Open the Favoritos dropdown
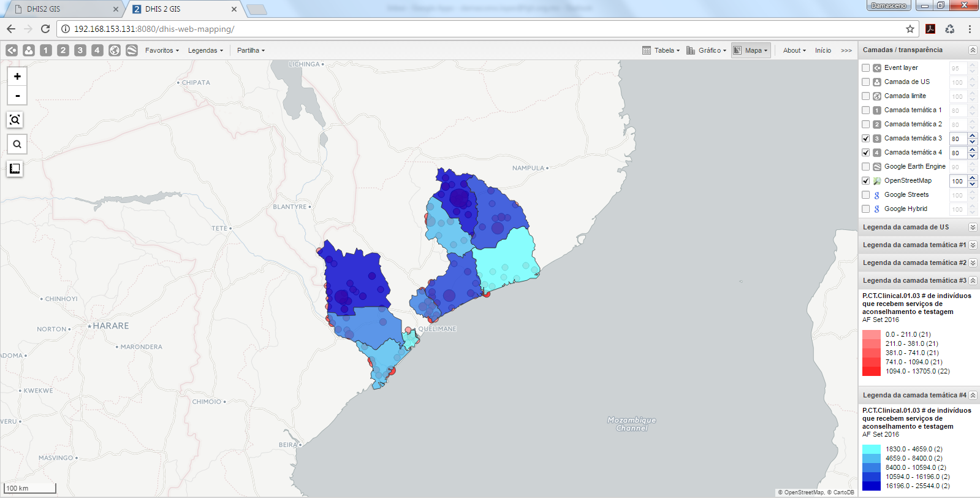Viewport: 980px width, 498px height. pyautogui.click(x=162, y=50)
